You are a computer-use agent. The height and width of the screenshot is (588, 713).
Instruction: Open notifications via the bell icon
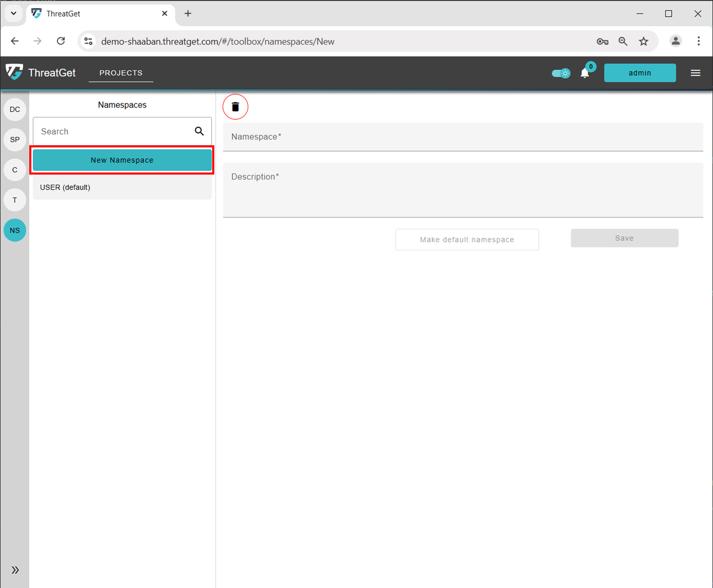pos(584,73)
